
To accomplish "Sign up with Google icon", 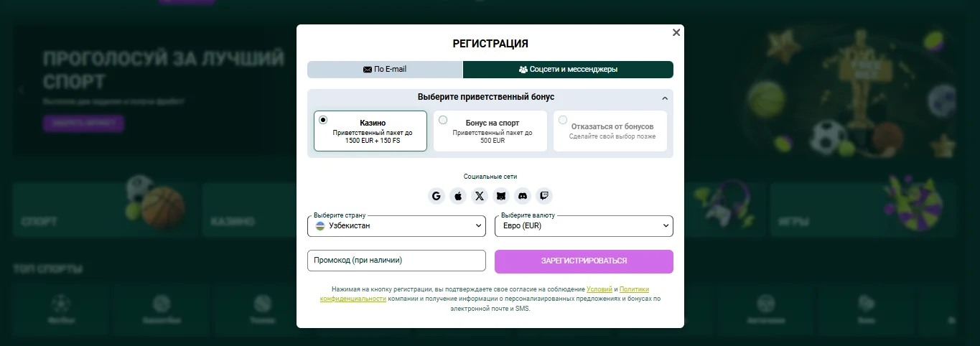I will (437, 196).
